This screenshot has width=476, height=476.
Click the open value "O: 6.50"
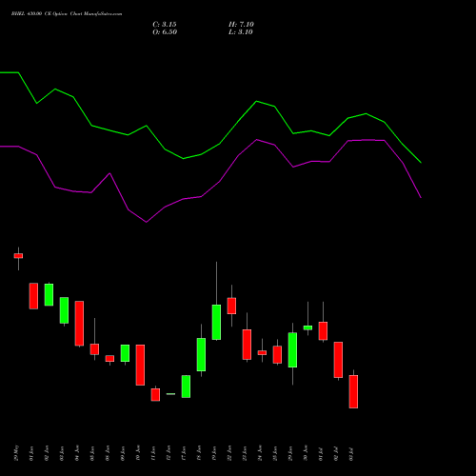[165, 32]
